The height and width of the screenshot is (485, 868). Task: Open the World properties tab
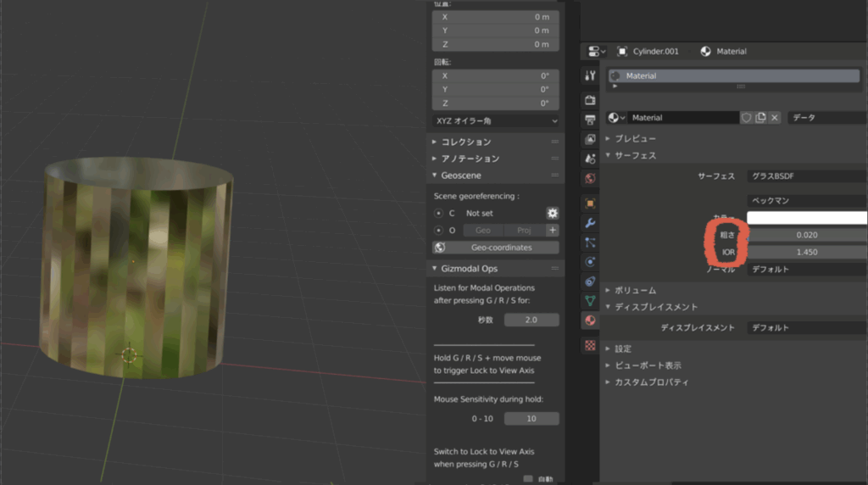[591, 178]
